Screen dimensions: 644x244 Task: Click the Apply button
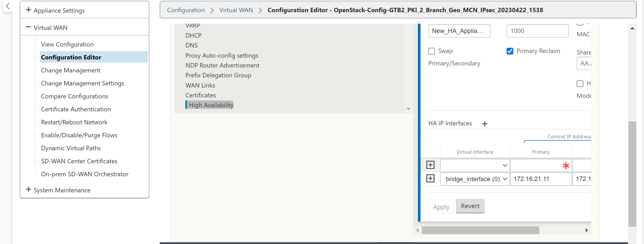(x=441, y=207)
